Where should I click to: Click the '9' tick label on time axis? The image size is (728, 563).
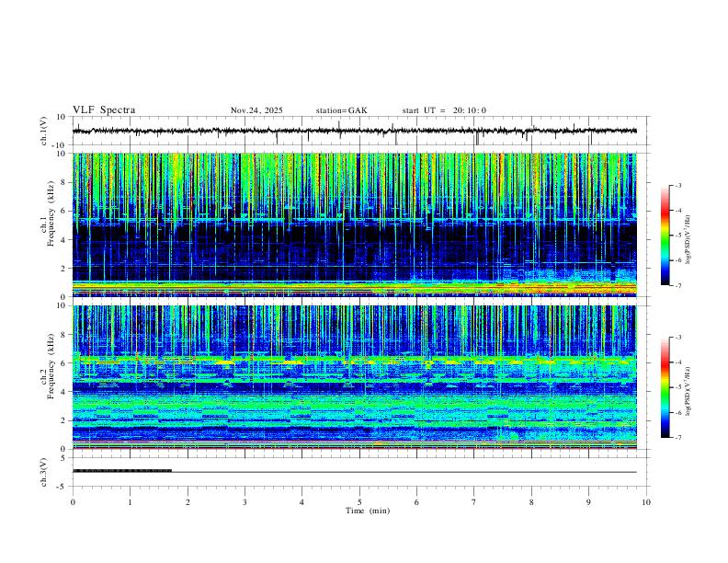coord(588,502)
